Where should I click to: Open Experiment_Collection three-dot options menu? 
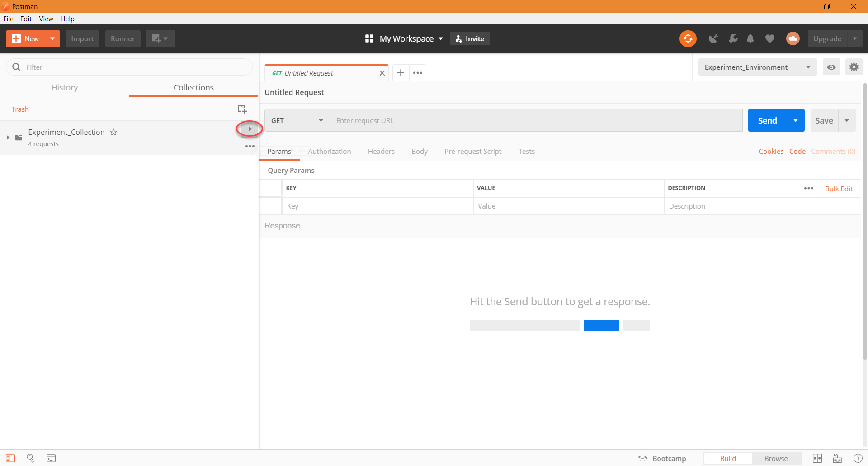tap(250, 146)
